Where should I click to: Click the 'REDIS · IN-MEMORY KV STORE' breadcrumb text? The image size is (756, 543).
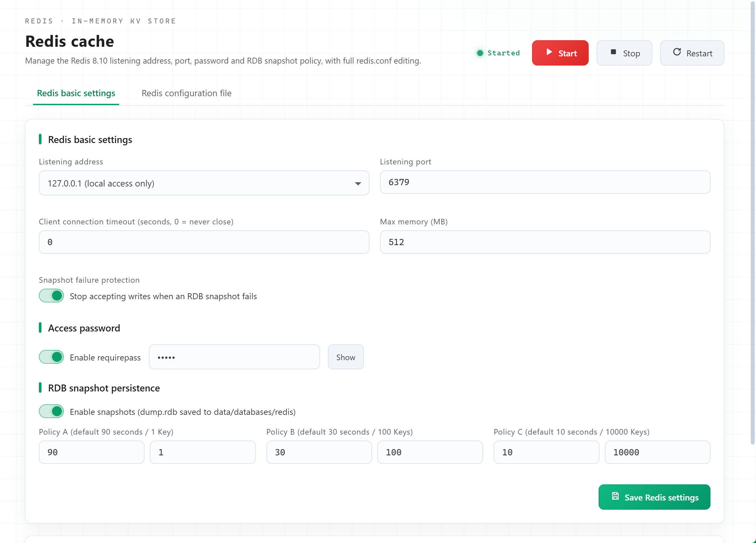tap(101, 21)
